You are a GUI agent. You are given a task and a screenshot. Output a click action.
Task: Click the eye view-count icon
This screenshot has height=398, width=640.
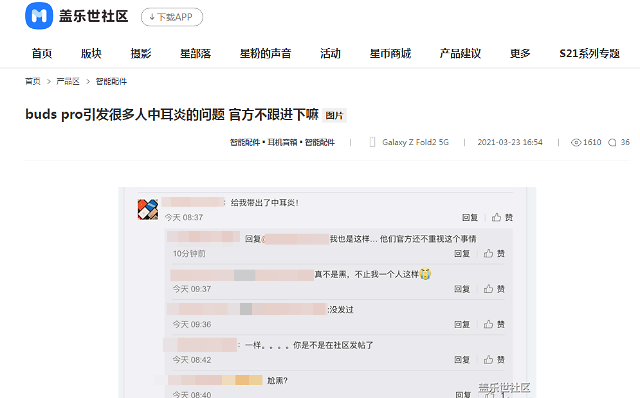[576, 142]
